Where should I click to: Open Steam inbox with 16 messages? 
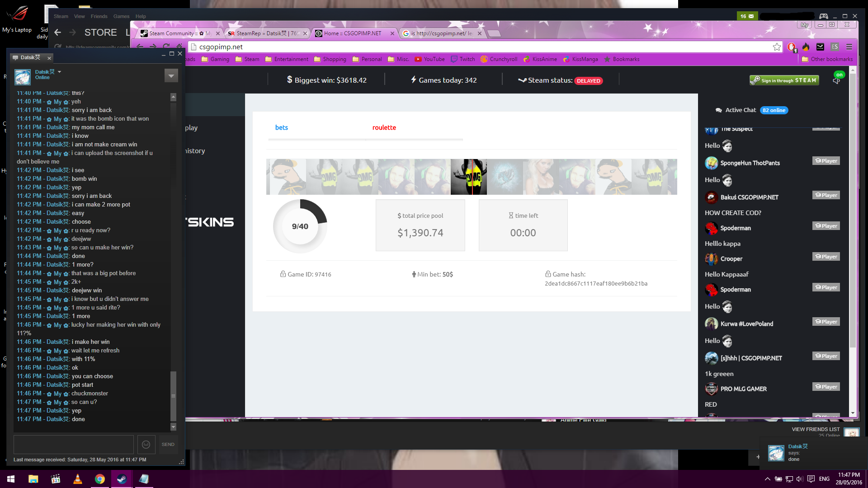pos(747,16)
